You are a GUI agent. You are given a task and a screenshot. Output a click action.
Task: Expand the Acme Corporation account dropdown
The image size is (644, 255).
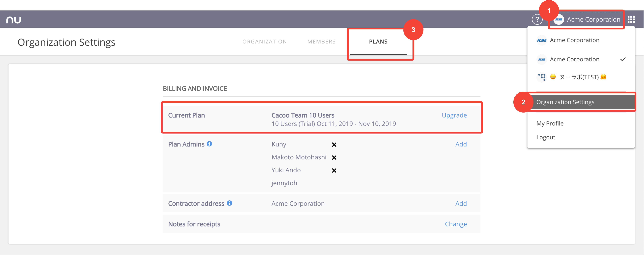[587, 19]
